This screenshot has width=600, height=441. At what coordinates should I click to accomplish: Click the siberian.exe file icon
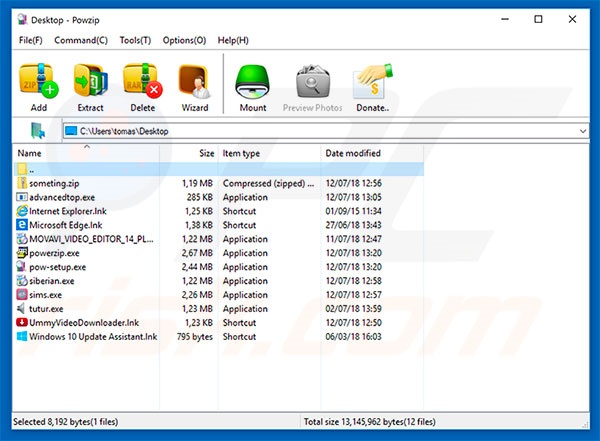(22, 280)
